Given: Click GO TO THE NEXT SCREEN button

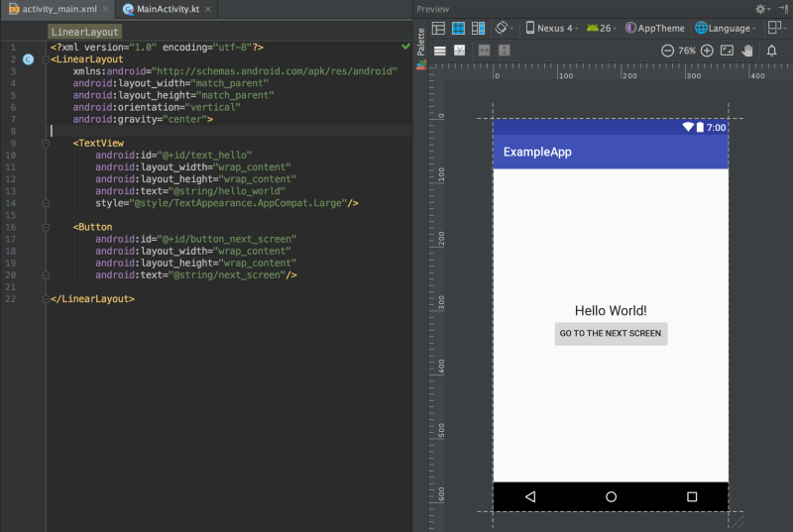Looking at the screenshot, I should point(611,334).
